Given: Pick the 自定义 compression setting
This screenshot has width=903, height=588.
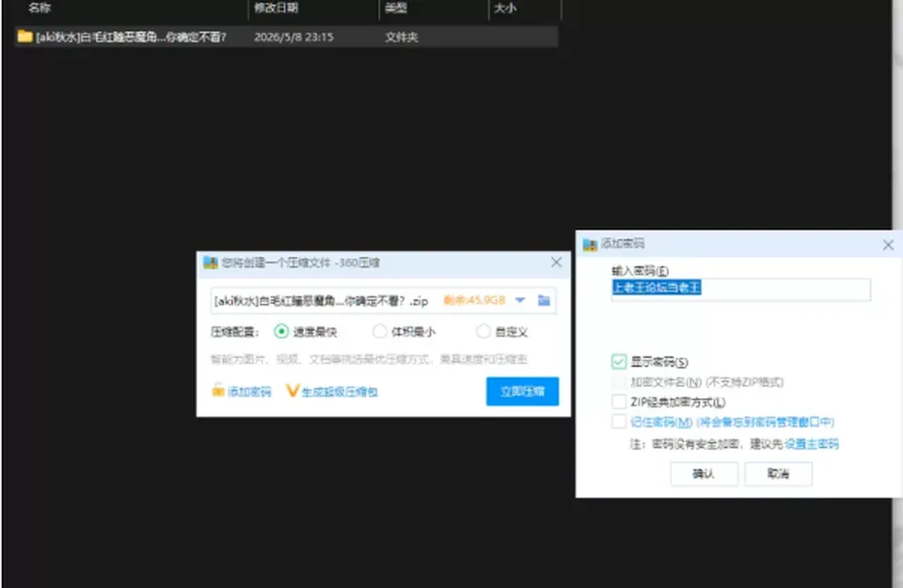Looking at the screenshot, I should (483, 331).
